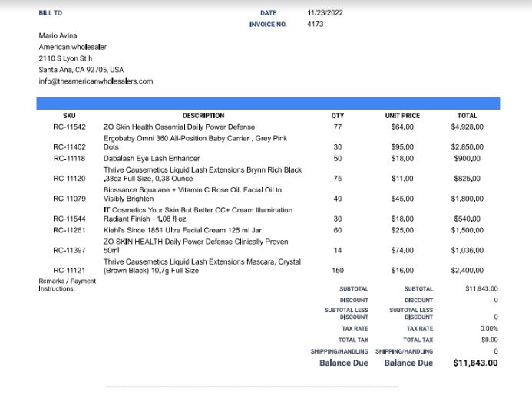
Task: Click line total $825.00
Action: pos(468,179)
